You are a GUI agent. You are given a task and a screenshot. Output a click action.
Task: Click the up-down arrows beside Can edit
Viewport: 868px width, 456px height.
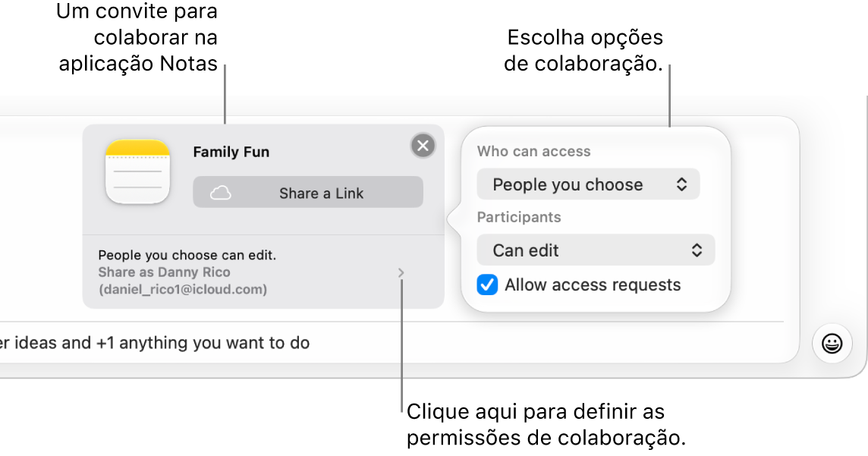697,250
